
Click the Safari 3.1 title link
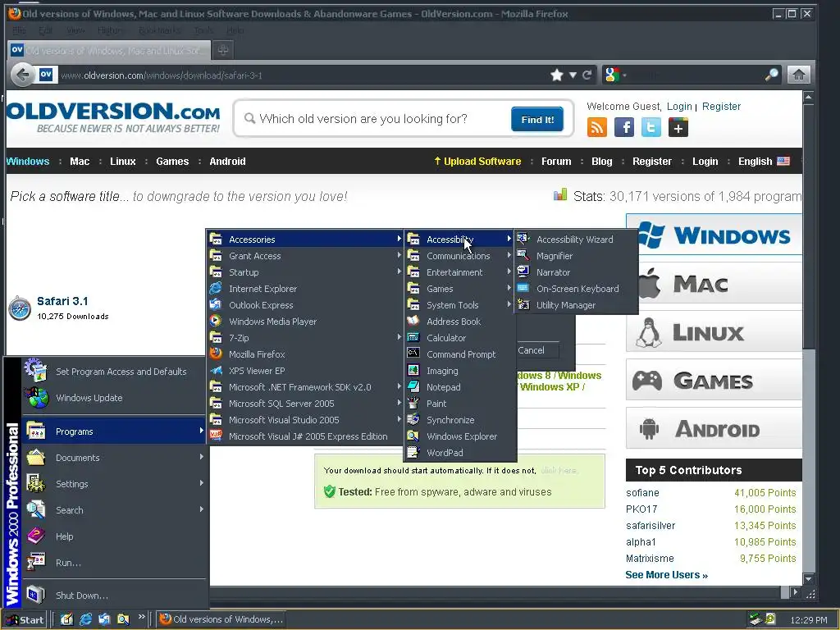(x=62, y=301)
